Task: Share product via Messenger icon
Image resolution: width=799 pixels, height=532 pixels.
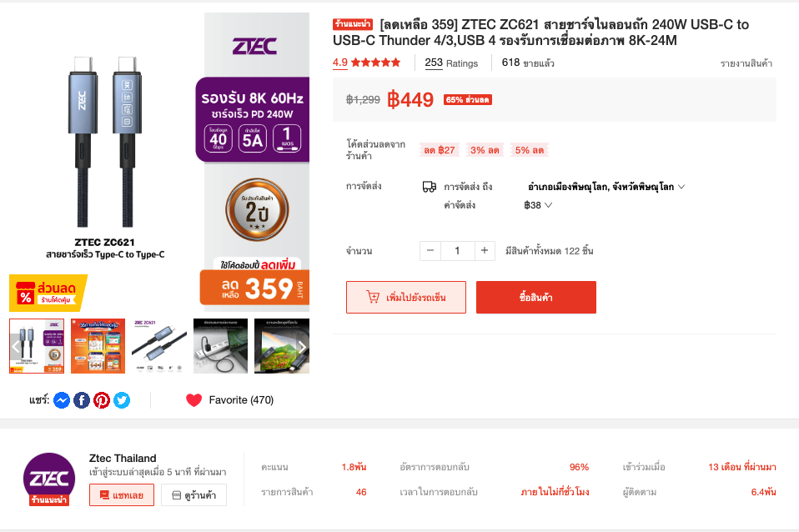Action: pyautogui.click(x=62, y=400)
